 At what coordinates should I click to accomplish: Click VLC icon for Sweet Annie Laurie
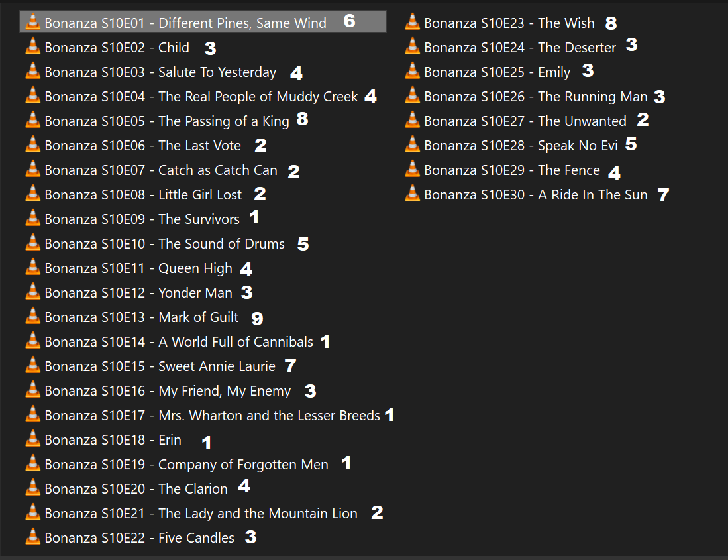32,365
